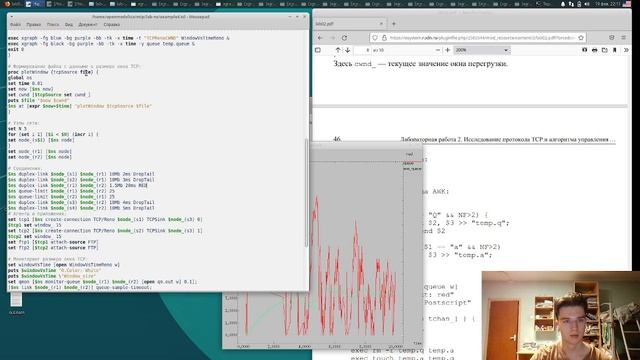Bookmark the page with the star icon
640x360 pixels.
[581, 38]
